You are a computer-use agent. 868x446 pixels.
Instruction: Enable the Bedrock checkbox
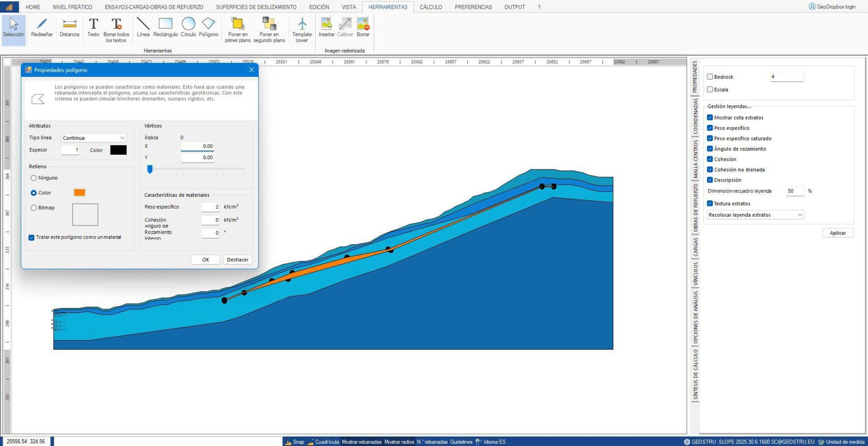710,77
